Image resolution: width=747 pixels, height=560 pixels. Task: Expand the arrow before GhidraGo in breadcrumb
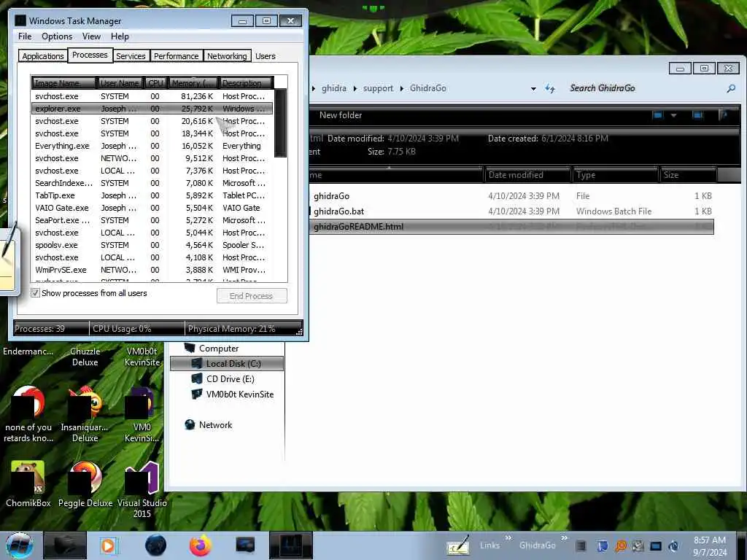tap(402, 88)
